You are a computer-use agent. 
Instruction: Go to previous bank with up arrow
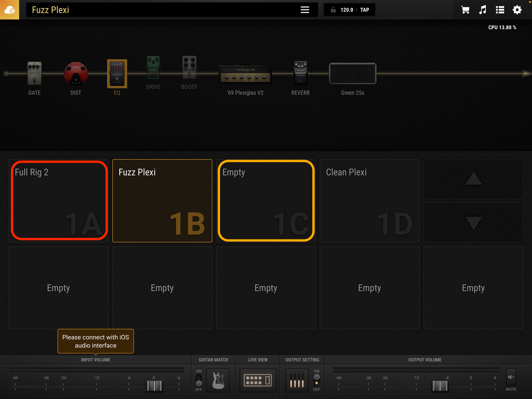tap(473, 180)
